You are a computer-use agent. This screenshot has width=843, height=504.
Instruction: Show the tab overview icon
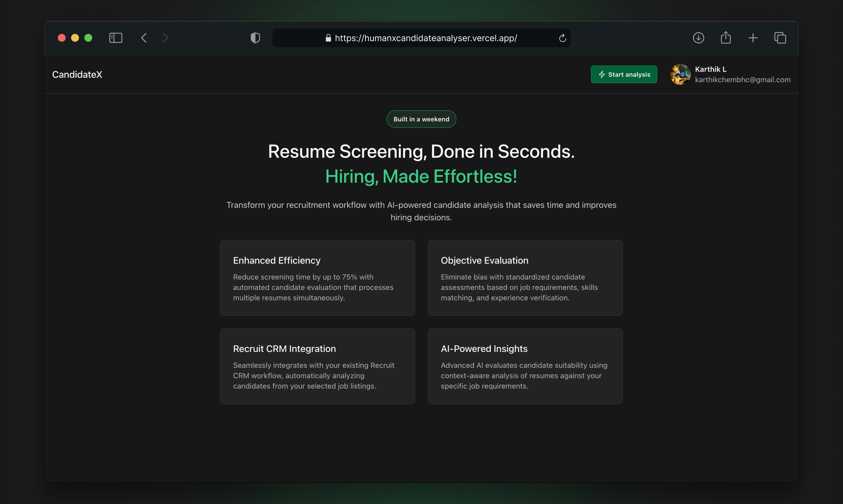click(780, 38)
